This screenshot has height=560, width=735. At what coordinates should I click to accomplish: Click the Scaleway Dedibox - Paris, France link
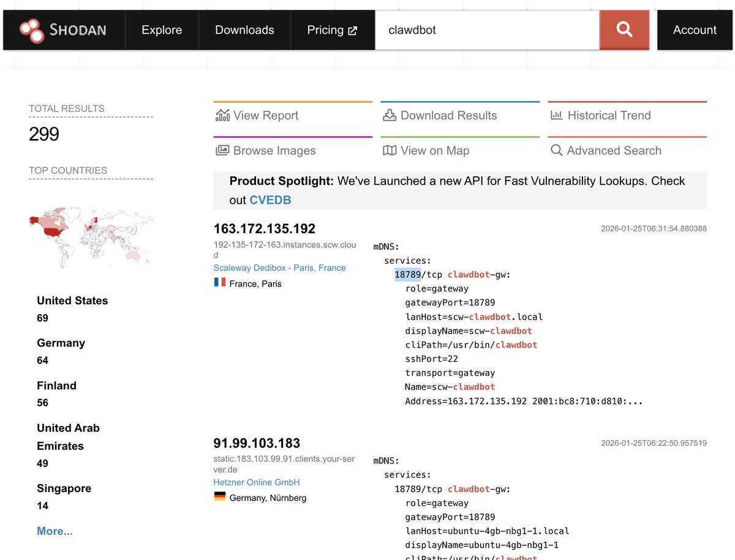279,268
